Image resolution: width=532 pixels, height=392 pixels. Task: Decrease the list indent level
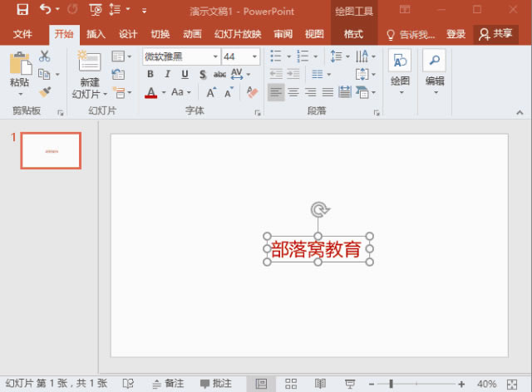tap(276, 74)
